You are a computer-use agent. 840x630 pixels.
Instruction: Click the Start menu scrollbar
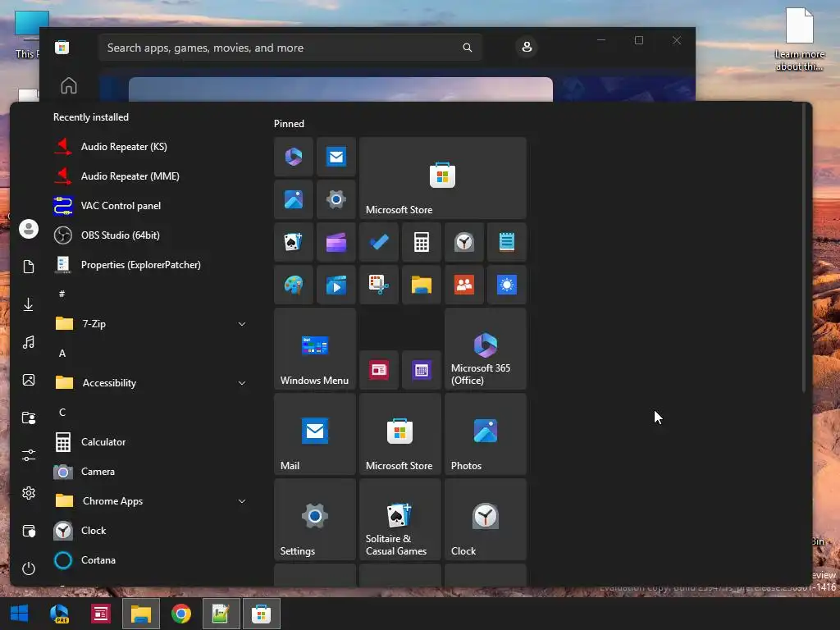tap(804, 248)
